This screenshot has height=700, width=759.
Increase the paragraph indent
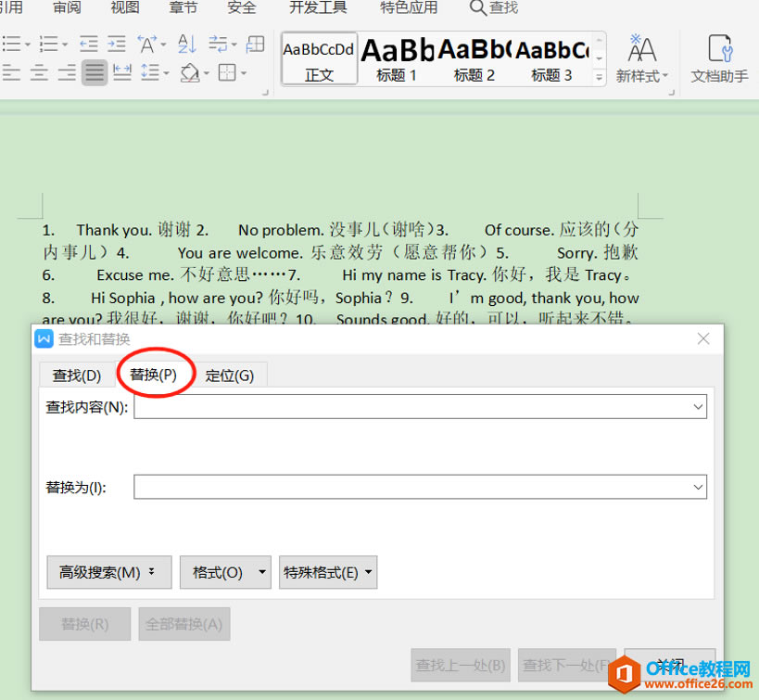pyautogui.click(x=117, y=45)
